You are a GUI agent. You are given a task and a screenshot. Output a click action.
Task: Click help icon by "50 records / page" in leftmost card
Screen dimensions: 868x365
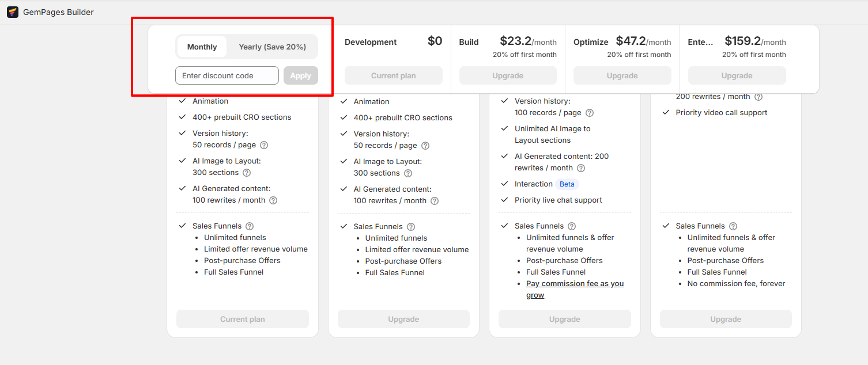264,145
